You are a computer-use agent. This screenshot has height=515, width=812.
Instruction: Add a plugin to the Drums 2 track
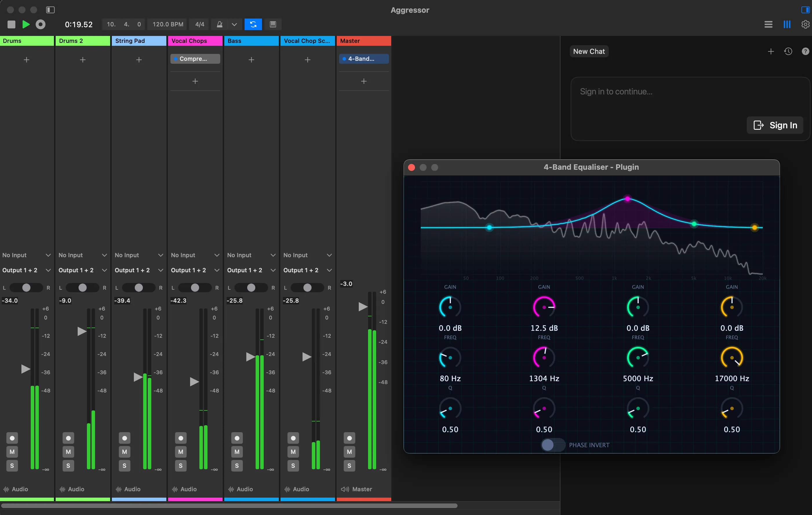point(83,60)
